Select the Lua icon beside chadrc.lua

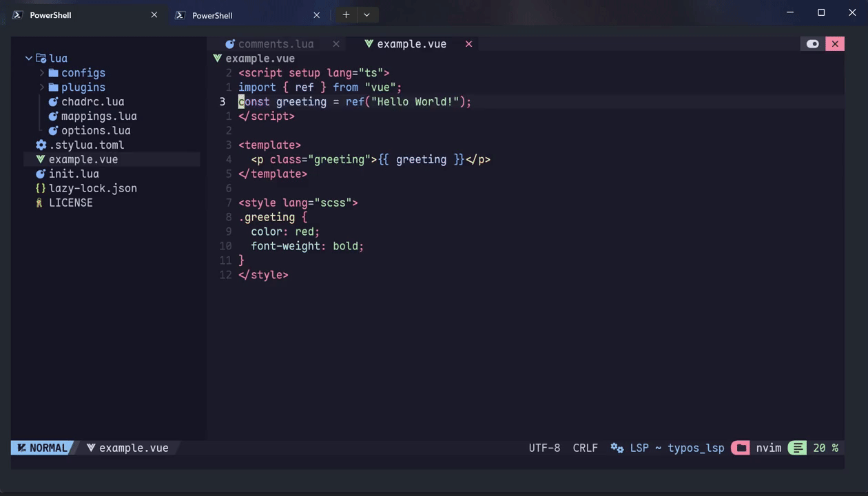53,101
